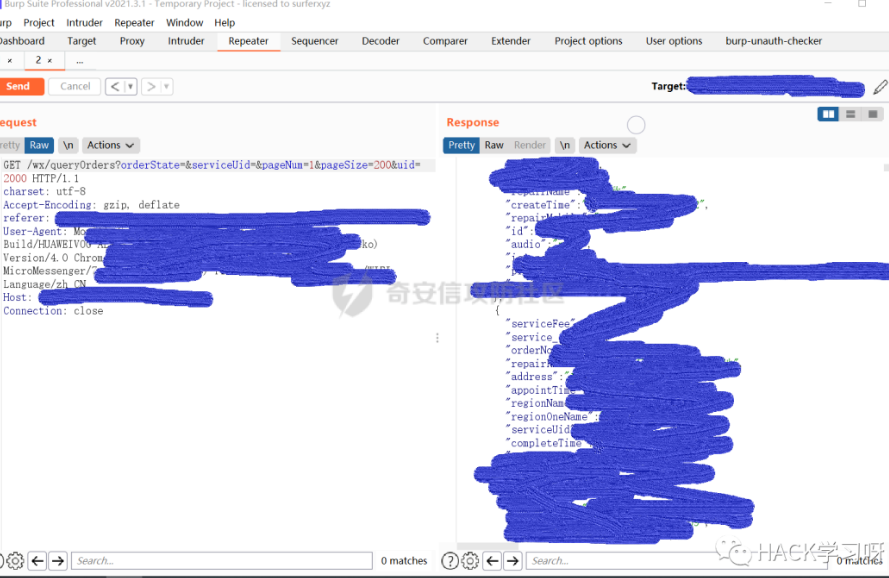Jump to next match in request search
Viewport: 889px width, 578px height.
click(x=58, y=561)
